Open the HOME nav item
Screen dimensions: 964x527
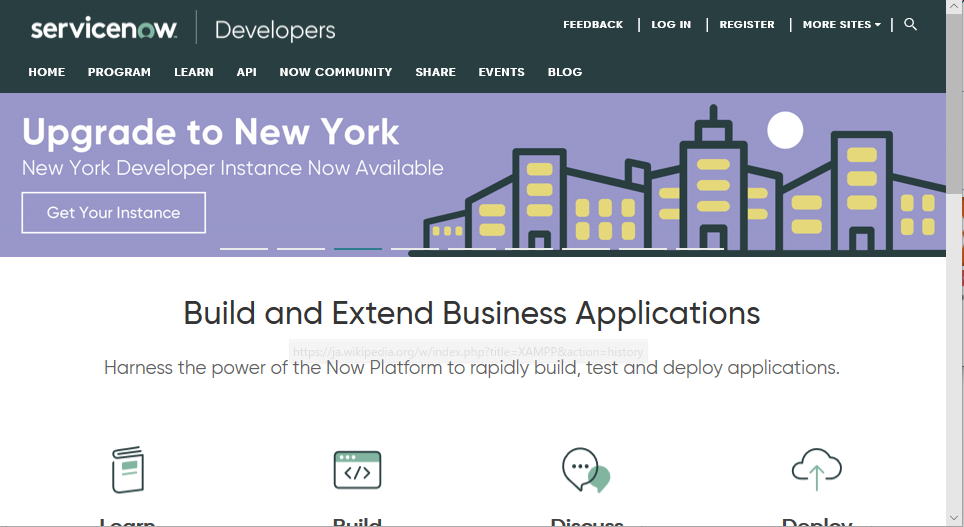pos(47,72)
